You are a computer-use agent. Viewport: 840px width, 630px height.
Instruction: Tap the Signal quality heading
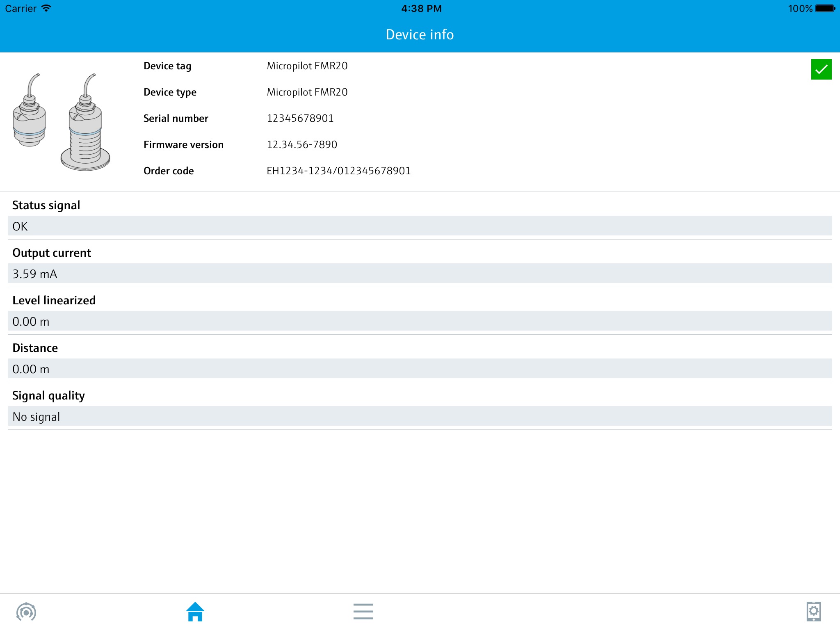[48, 395]
